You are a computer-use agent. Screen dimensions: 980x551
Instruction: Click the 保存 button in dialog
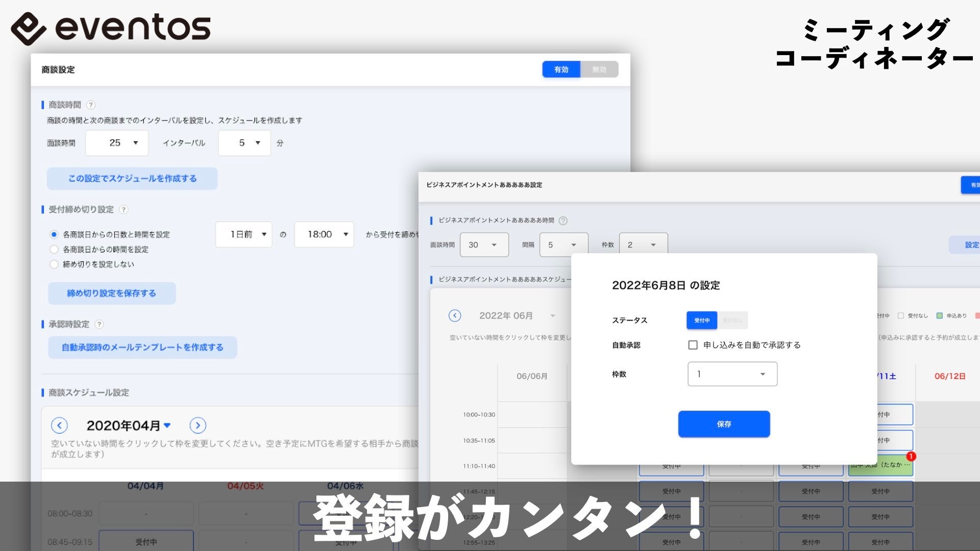click(724, 424)
